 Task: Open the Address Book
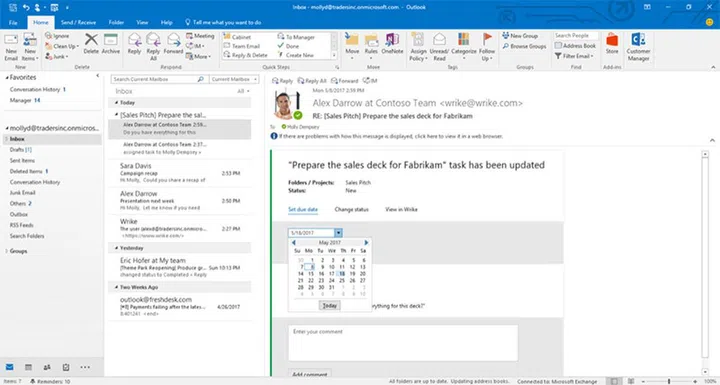point(575,45)
